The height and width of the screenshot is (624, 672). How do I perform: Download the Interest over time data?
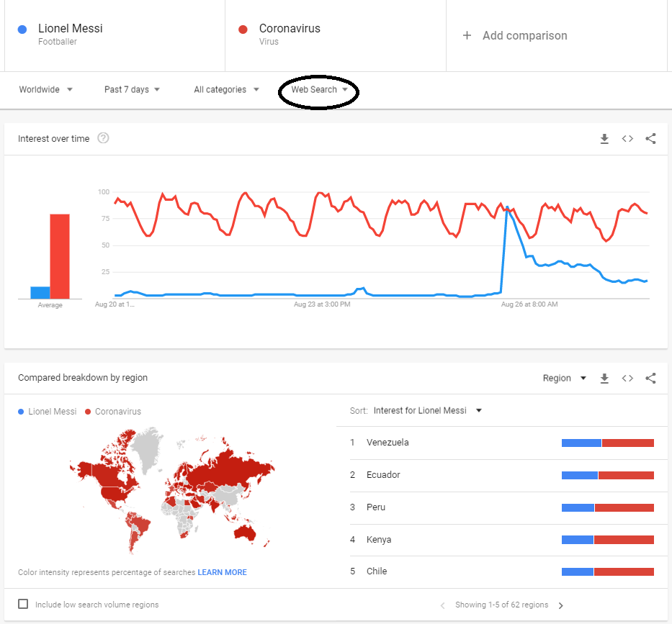tap(604, 139)
